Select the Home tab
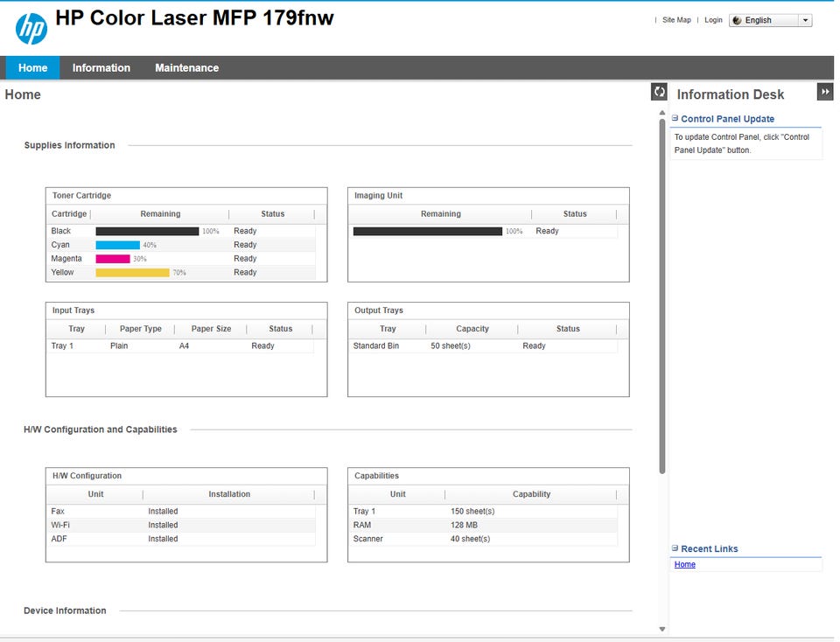The width and height of the screenshot is (840, 642). pos(32,68)
